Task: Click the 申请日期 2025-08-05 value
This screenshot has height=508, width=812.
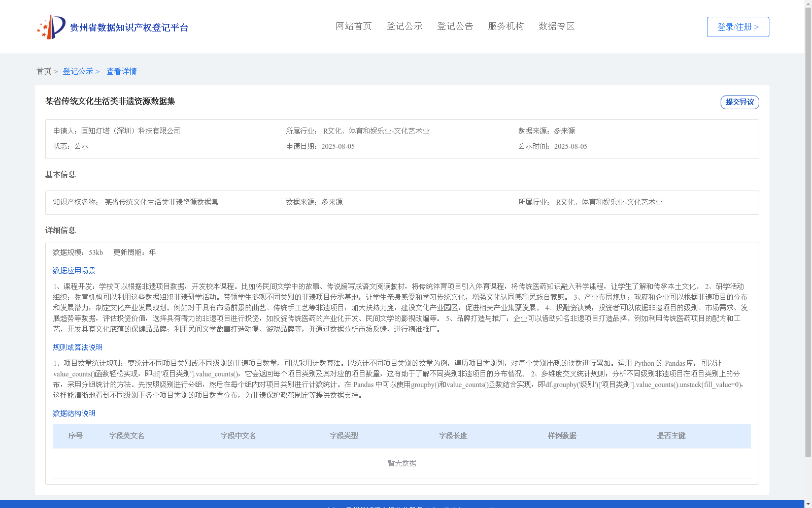Action: [x=338, y=146]
